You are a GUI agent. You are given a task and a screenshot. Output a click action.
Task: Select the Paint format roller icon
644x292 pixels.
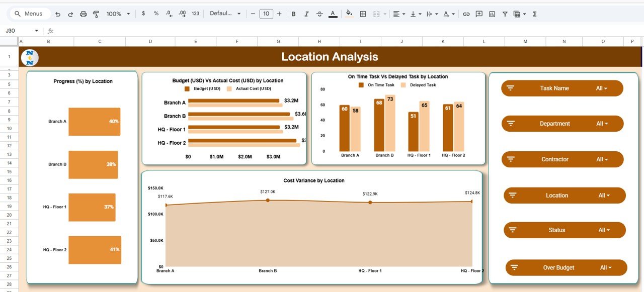(96, 14)
